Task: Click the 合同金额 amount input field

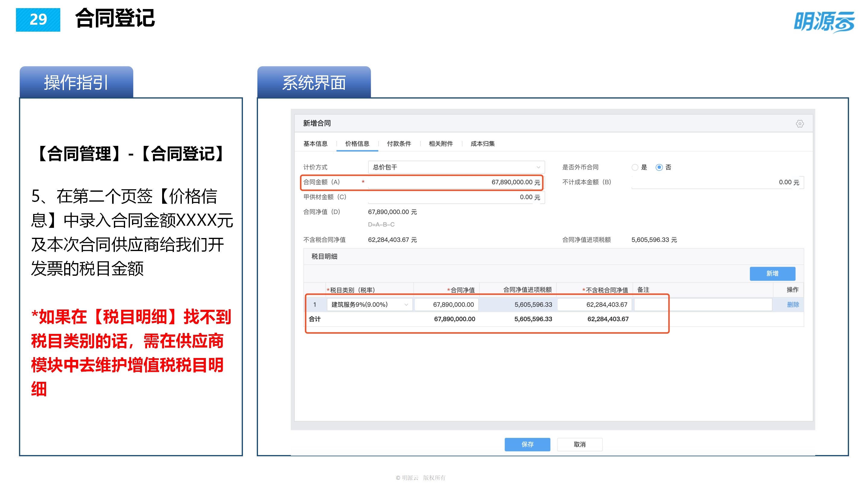Action: (455, 182)
